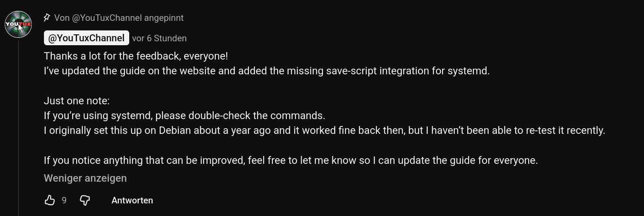Open the YouTux channel avatar
This screenshot has width=644, height=216.
[x=18, y=24]
